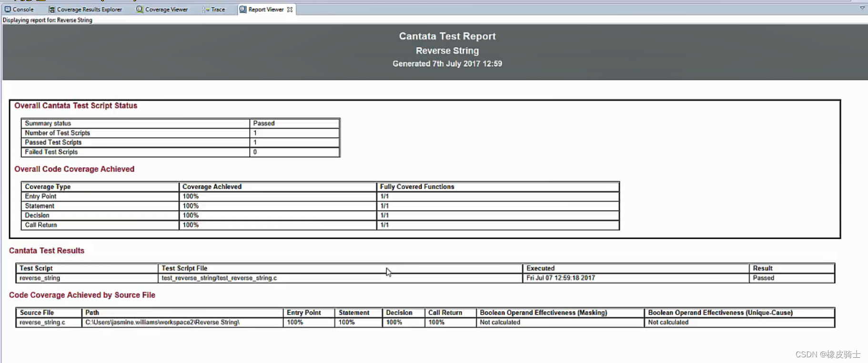Image resolution: width=868 pixels, height=363 pixels.
Task: Click the Trace tab icon
Action: pyautogui.click(x=206, y=10)
